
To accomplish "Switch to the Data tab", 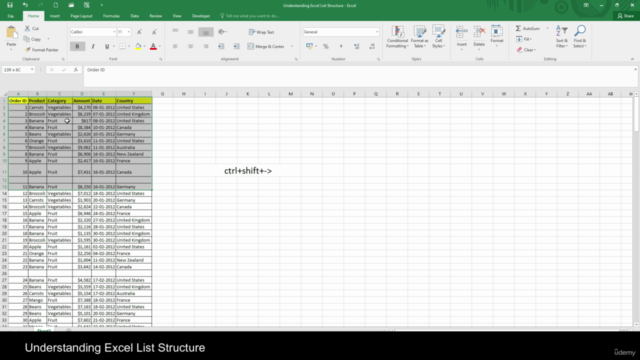I will click(134, 16).
